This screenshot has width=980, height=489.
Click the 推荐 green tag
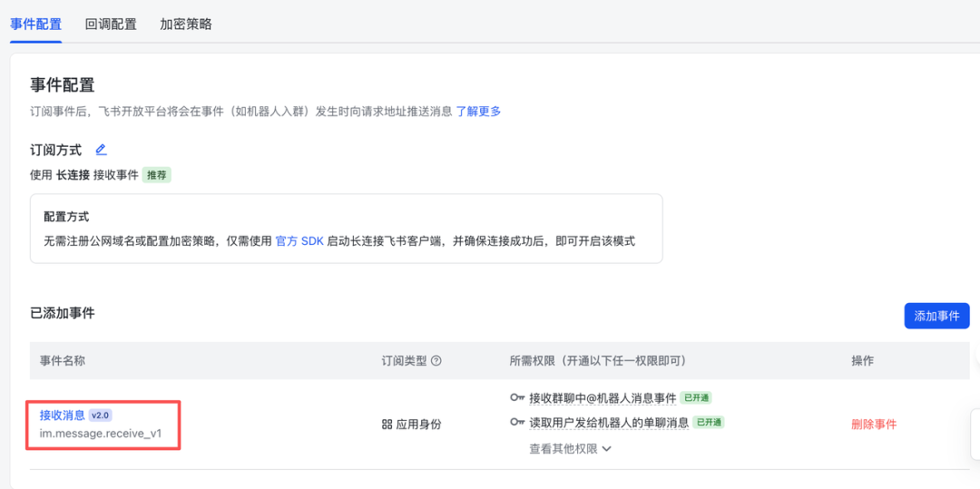point(157,175)
